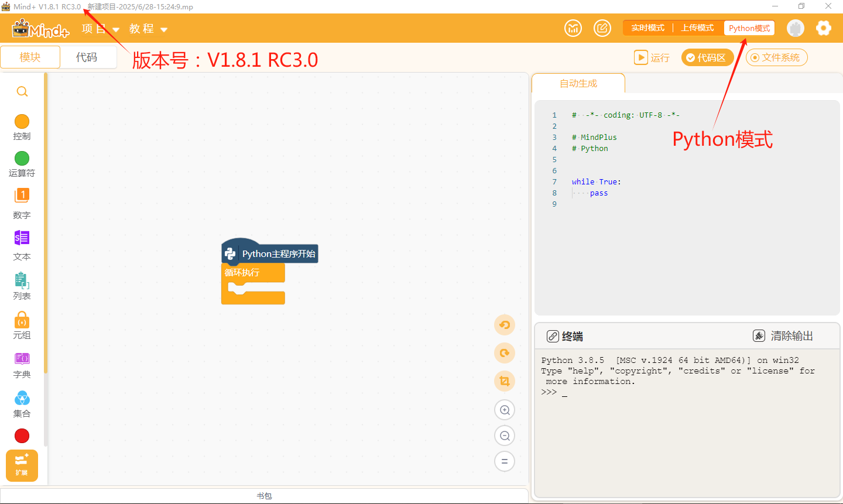
Task: Select the 运算符 (Operators) block category
Action: coord(22,164)
